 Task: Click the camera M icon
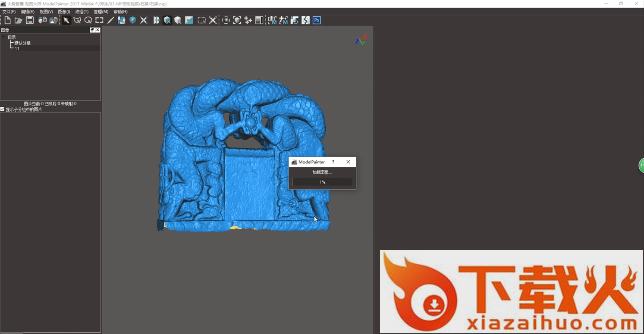272,20
